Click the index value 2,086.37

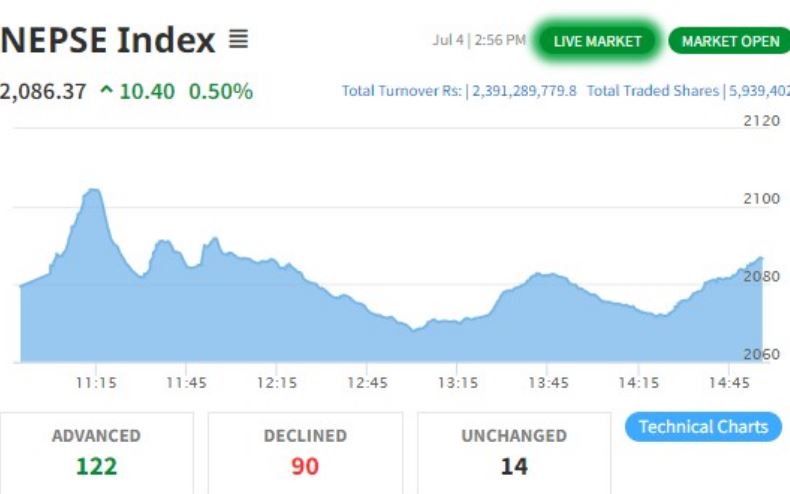43,92
